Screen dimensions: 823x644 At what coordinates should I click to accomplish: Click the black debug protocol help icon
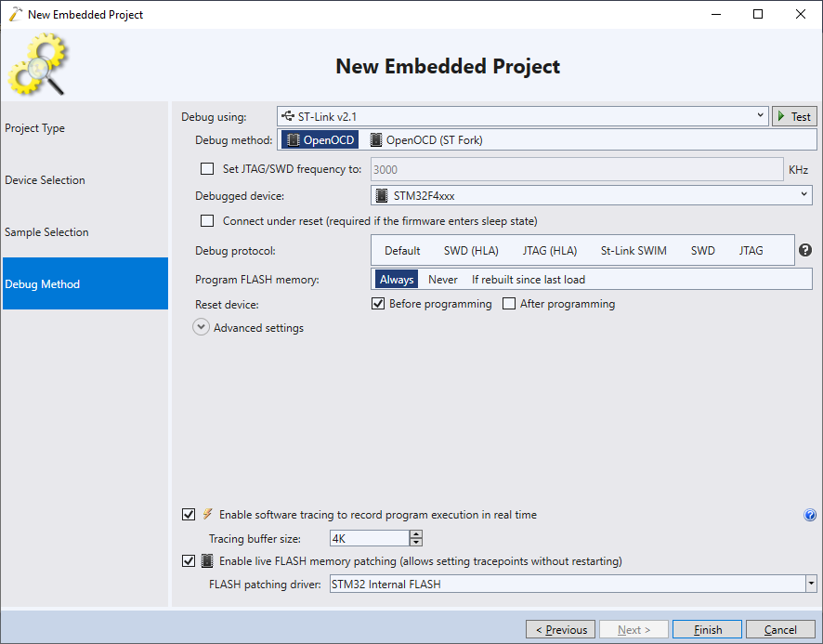[805, 250]
